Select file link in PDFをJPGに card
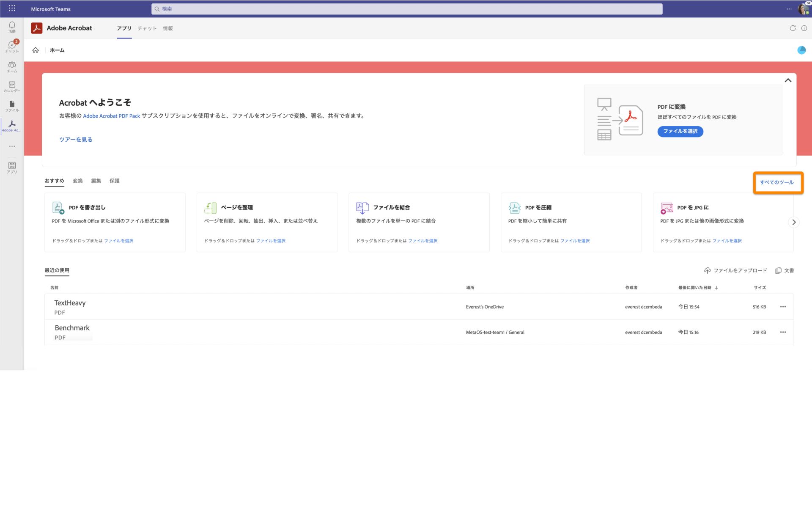812x506 pixels. point(727,241)
